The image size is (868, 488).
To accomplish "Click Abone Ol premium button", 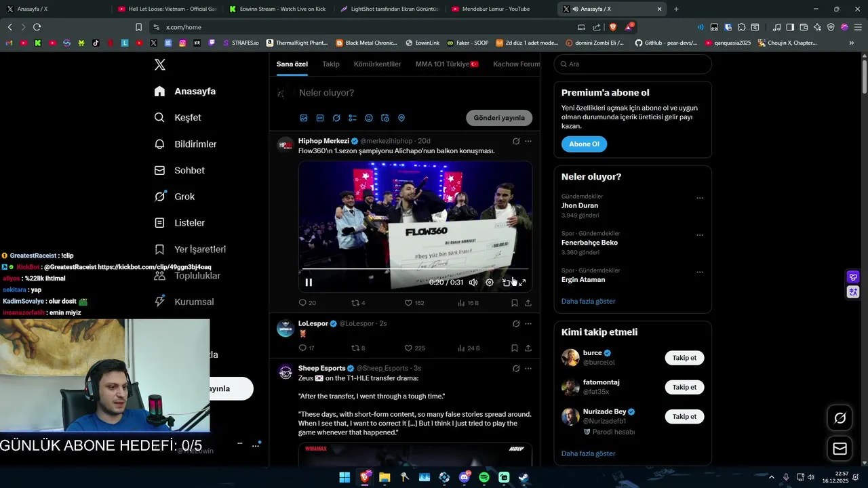I will (584, 144).
